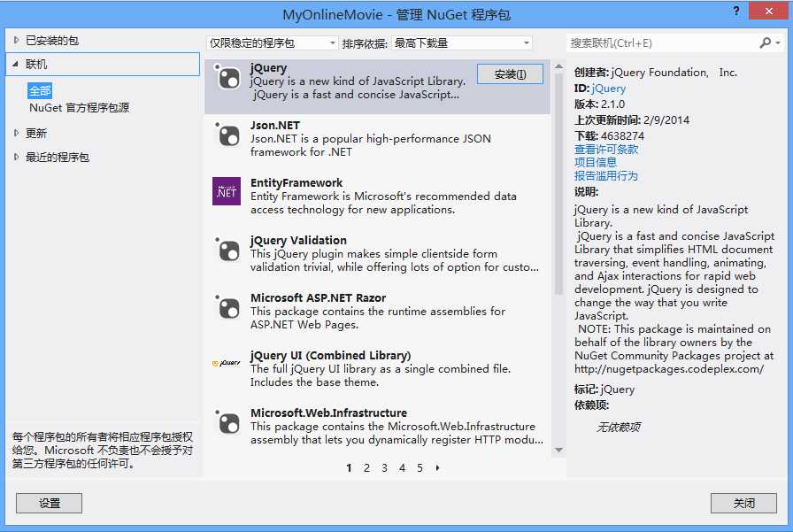This screenshot has height=532, width=793.
Task: Click the 已安装的包 label
Action: pyautogui.click(x=52, y=41)
